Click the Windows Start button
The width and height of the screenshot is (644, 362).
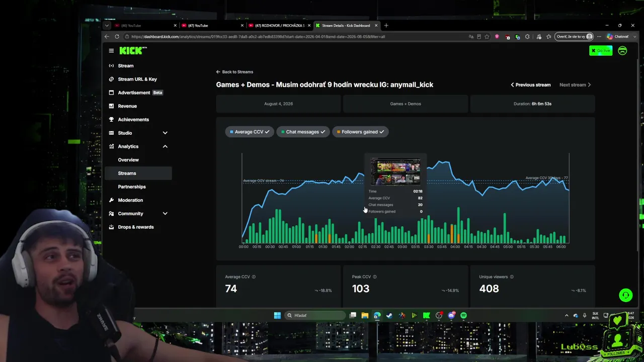pyautogui.click(x=277, y=316)
